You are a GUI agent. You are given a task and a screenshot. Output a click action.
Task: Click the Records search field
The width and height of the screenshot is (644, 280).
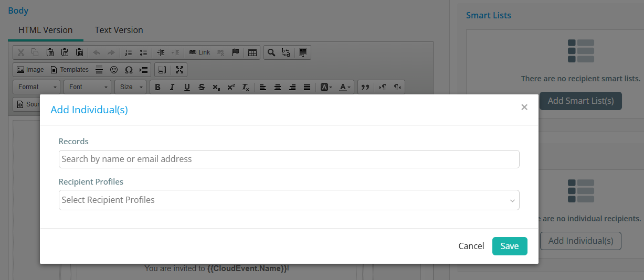289,159
